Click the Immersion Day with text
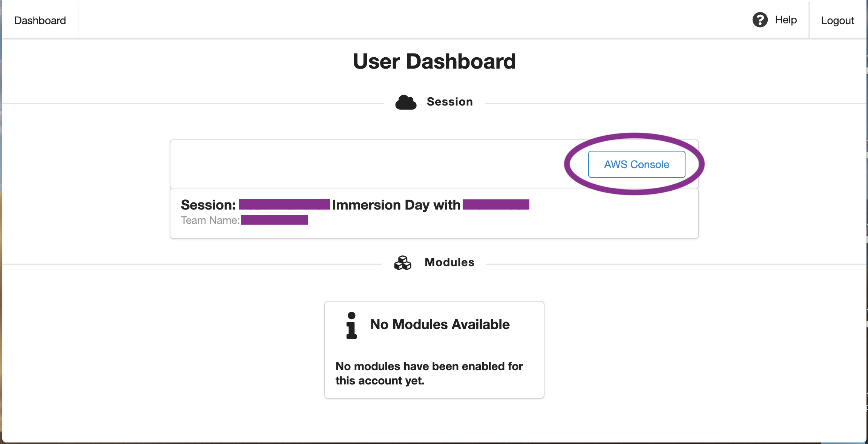868x444 pixels. [x=396, y=205]
